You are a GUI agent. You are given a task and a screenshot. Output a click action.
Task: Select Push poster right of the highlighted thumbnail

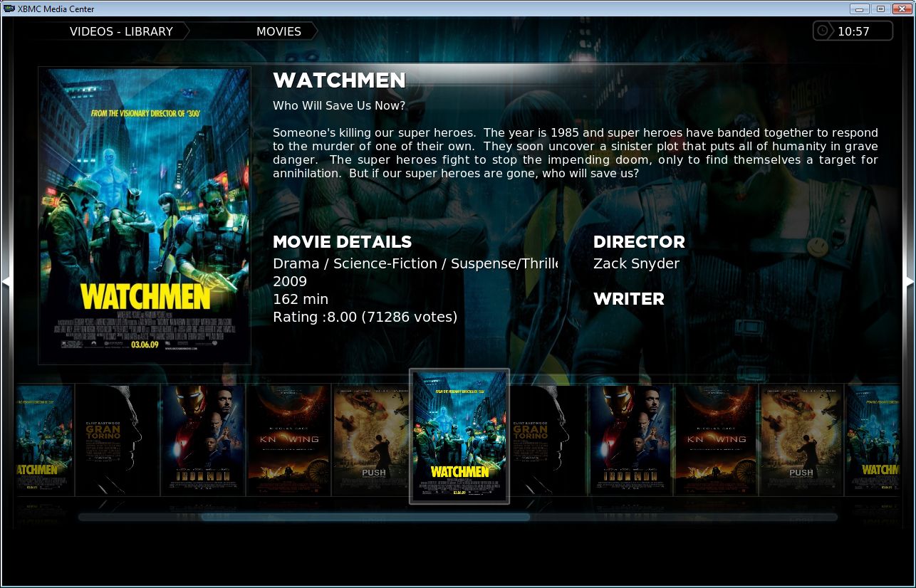coord(801,439)
